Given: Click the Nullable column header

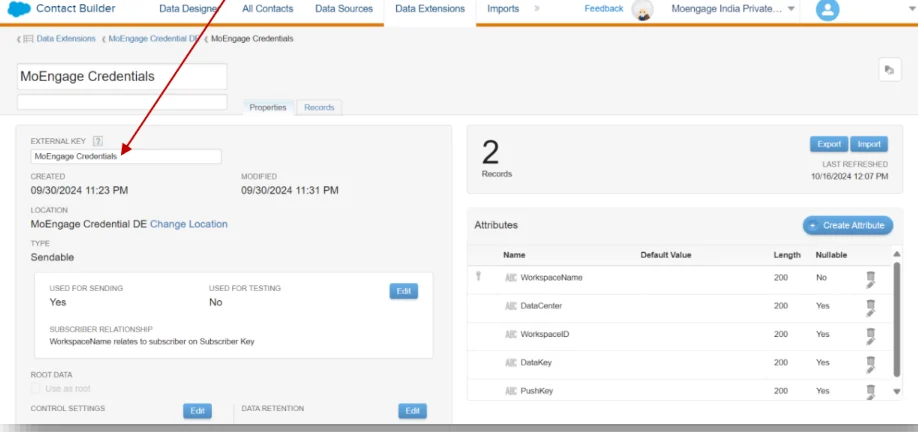Looking at the screenshot, I should (x=831, y=255).
